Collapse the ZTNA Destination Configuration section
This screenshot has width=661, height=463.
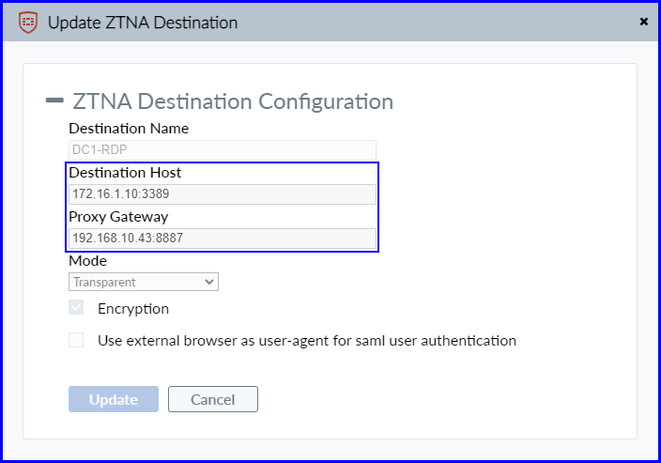coord(55,101)
